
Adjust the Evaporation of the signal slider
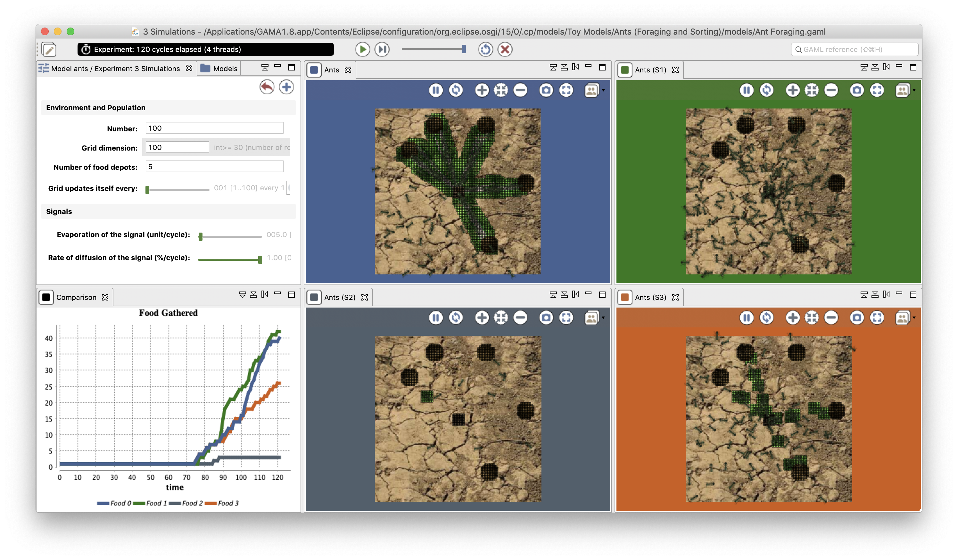pyautogui.click(x=230, y=236)
